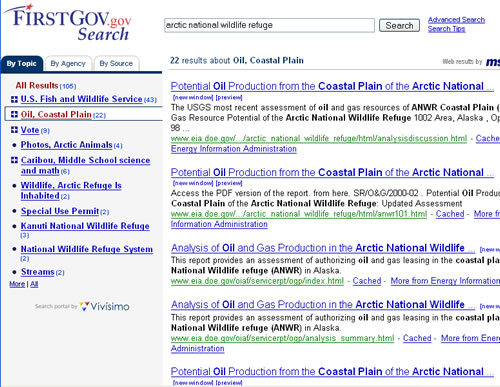Open Cached copy of anwr101.html result
The height and width of the screenshot is (387, 500).
[x=450, y=214]
